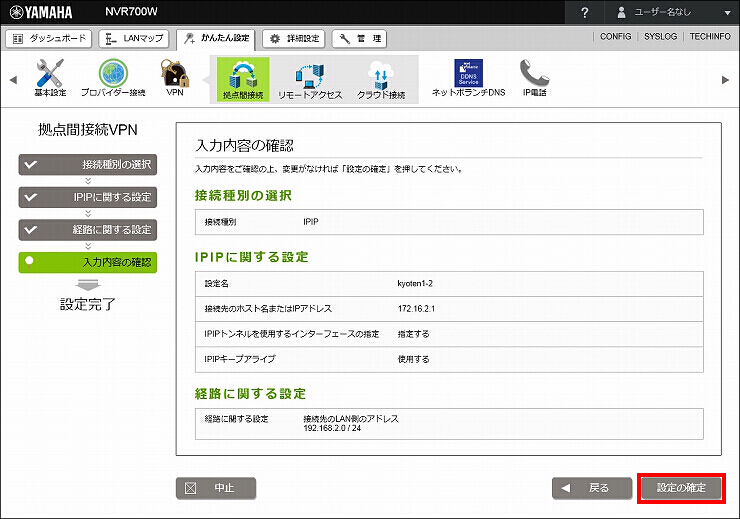This screenshot has width=740, height=519.
Task: Go to step 経路に関する設定
Action: pos(88,230)
